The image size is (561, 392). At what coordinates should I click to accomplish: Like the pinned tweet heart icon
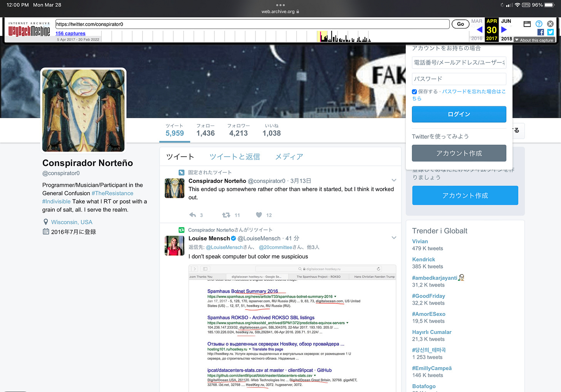259,215
